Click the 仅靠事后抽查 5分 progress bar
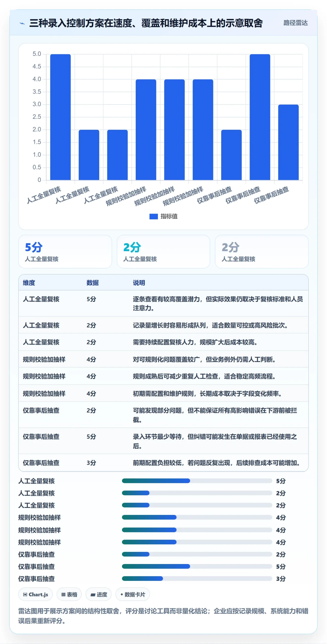The image size is (327, 644). [197, 566]
